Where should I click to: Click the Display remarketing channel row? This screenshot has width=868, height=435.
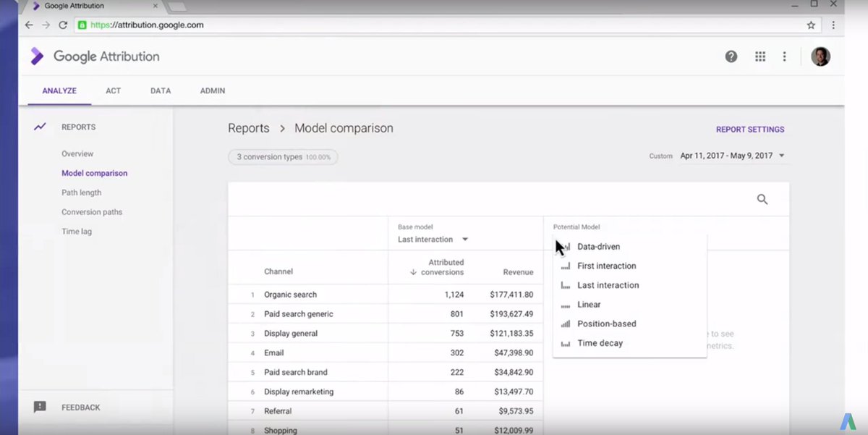point(386,392)
